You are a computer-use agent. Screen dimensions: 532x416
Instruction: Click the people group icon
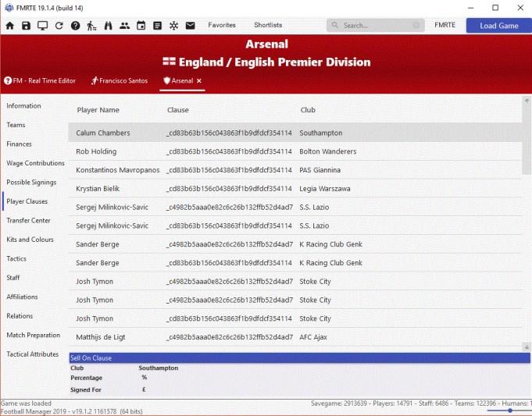coord(124,26)
